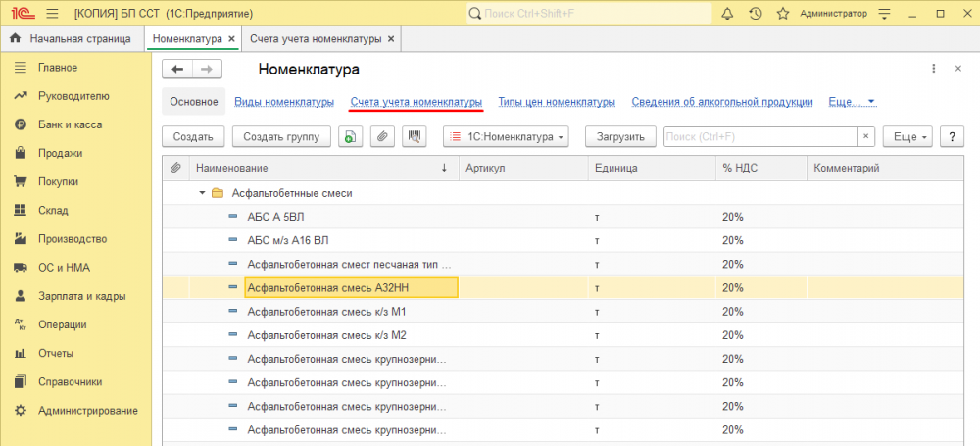The height and width of the screenshot is (446, 980).
Task: Open Сведения об алкогольной продукции link
Action: tap(722, 101)
